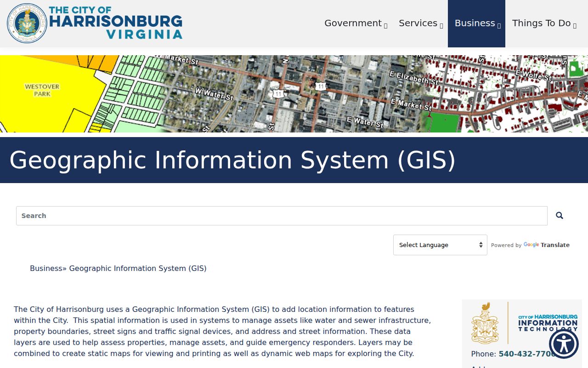Expand the Services dropdown arrow
This screenshot has width=588, height=368.
coord(441,26)
